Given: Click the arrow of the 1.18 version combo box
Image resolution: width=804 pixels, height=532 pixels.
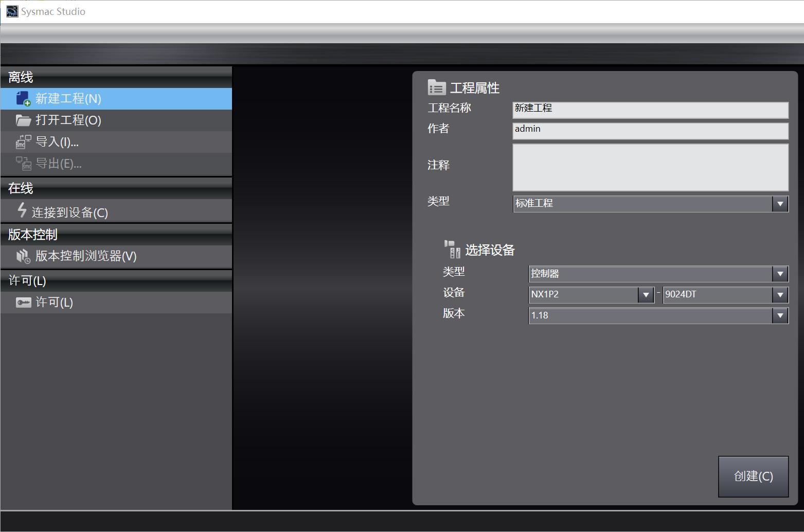Looking at the screenshot, I should [x=780, y=315].
